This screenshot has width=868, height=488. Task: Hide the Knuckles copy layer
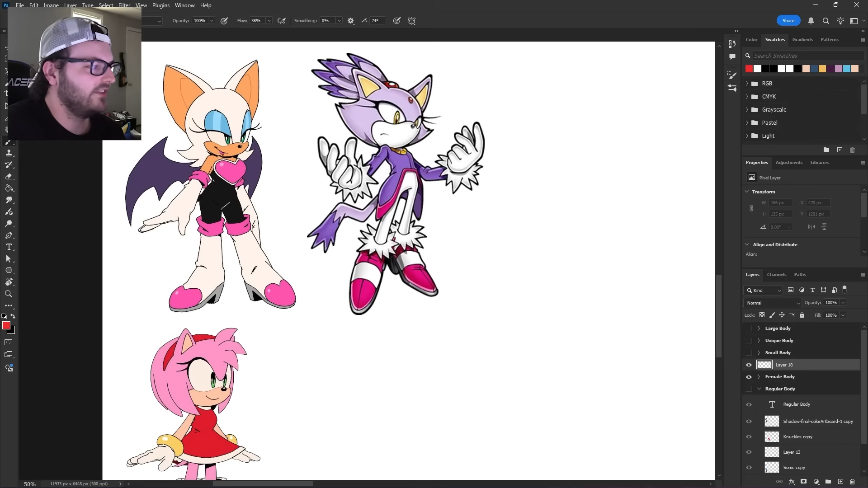[749, 436]
